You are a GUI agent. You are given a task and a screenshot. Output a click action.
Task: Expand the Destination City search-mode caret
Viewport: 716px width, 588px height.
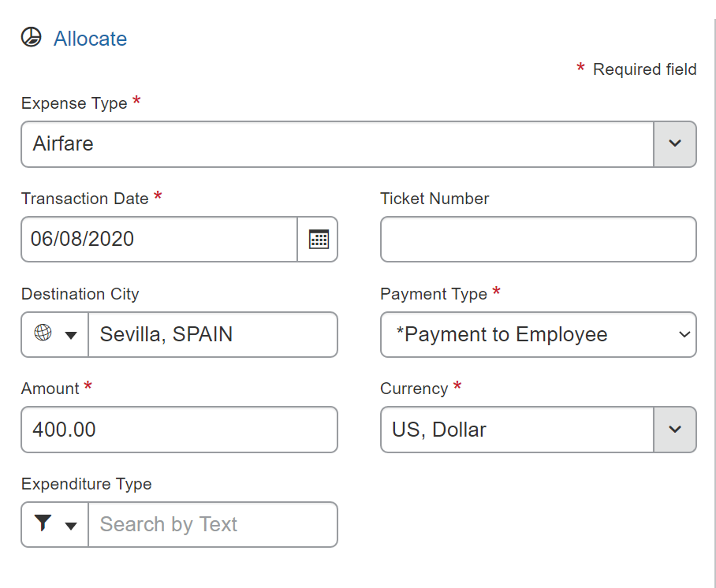coord(71,335)
